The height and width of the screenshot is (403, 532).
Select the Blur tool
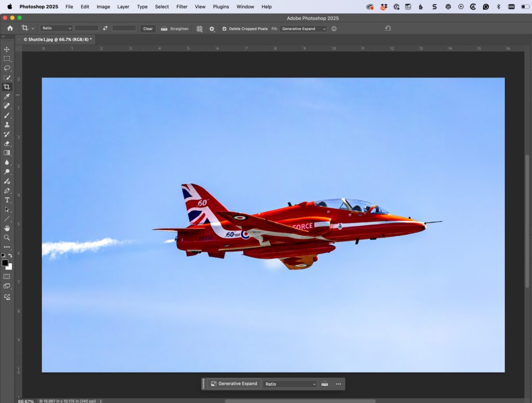tap(7, 163)
